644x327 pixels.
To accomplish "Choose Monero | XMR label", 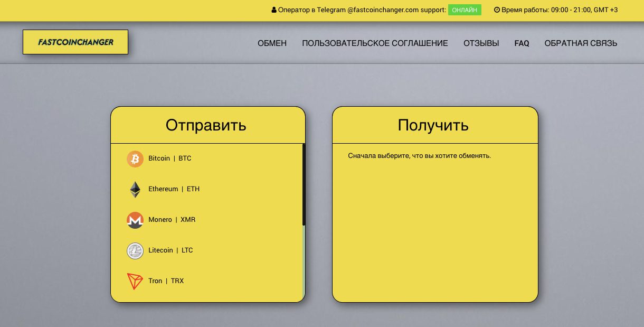I will 172,220.
